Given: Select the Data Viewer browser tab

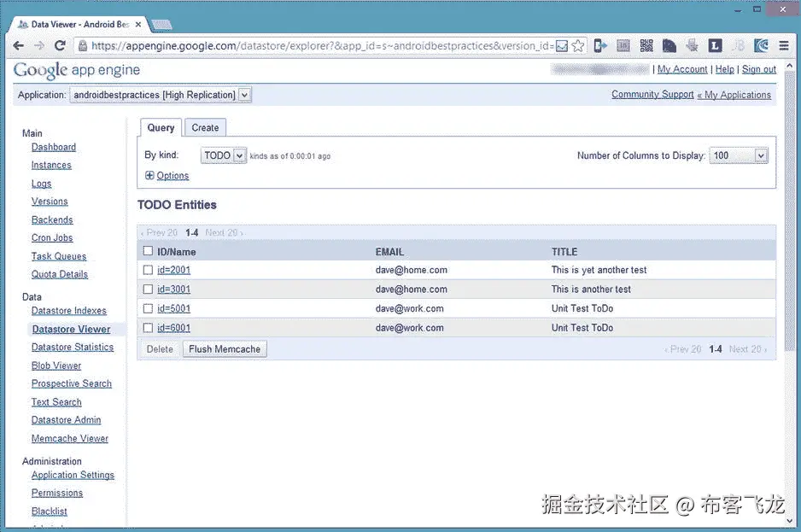Looking at the screenshot, I should [79, 24].
